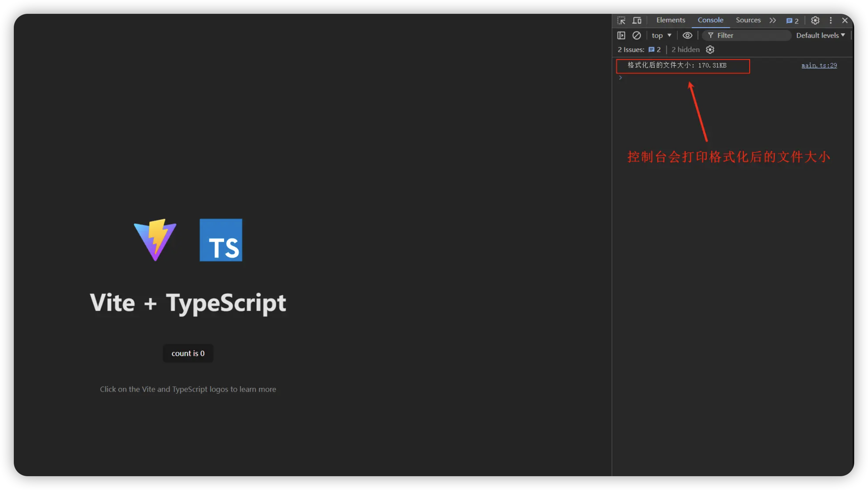Open the issues counter badge in tab bar
Image resolution: width=868 pixels, height=490 pixels.
pos(792,21)
